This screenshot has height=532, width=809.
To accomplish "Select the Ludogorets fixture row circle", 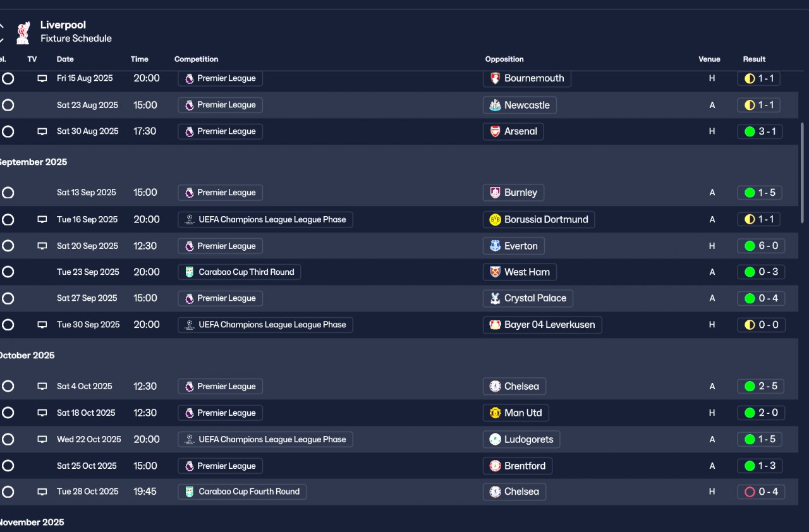I will click(8, 439).
